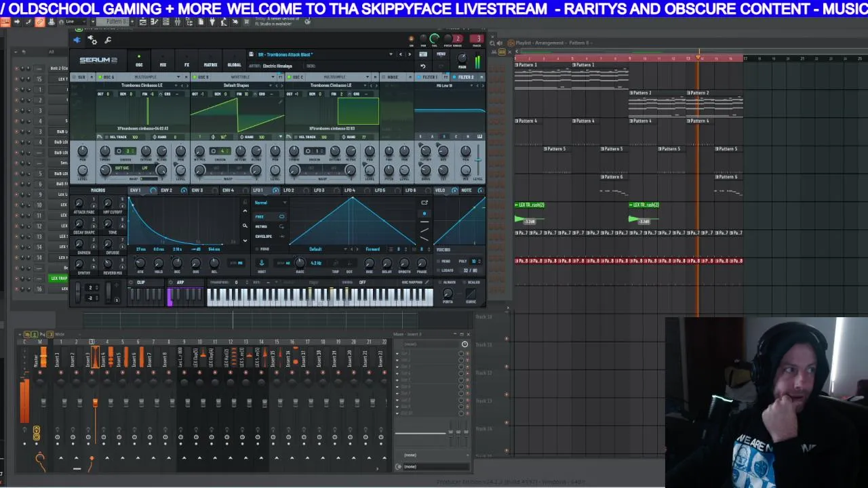Select the flat line LFO shape tool

(x=425, y=221)
